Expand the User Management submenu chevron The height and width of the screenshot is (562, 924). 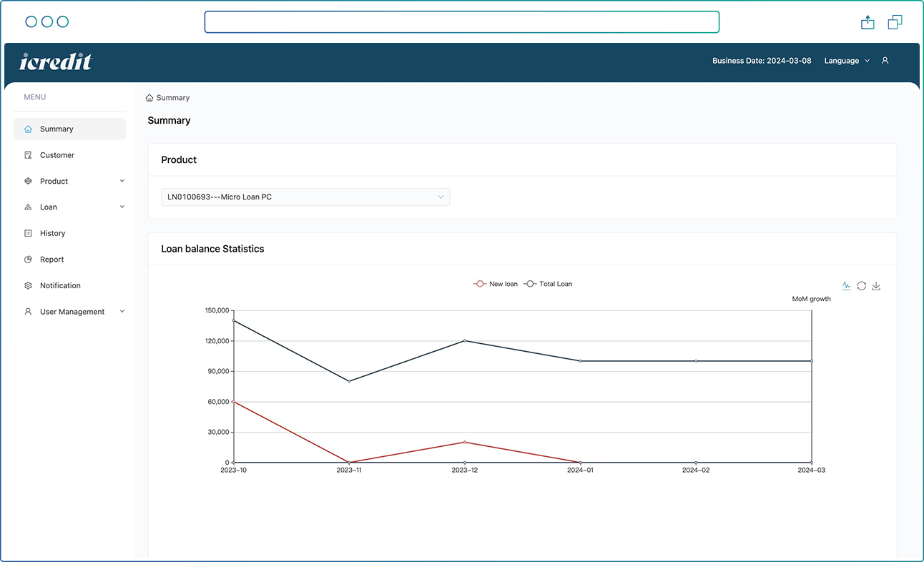point(122,311)
